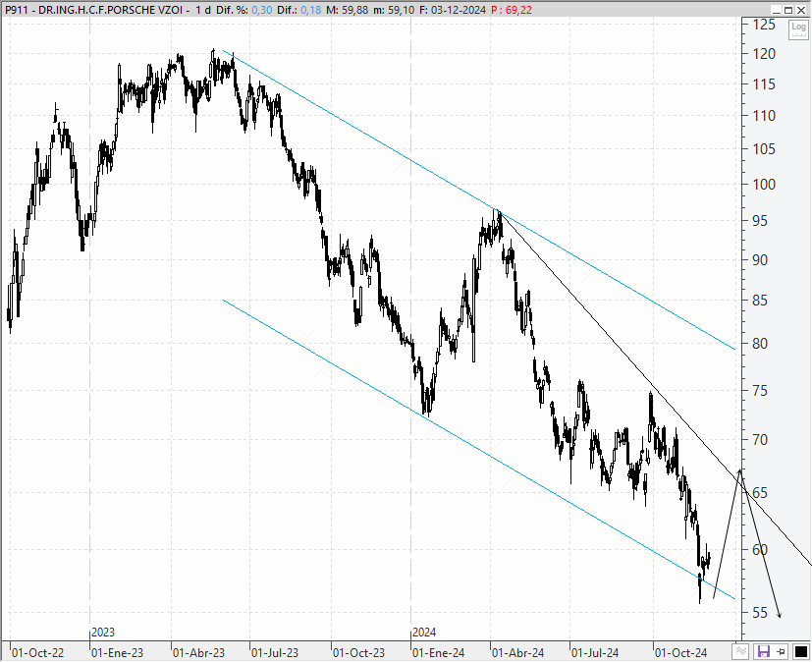This screenshot has height=662, width=812.
Task: Click the 55 price axis label
Action: pyautogui.click(x=760, y=613)
